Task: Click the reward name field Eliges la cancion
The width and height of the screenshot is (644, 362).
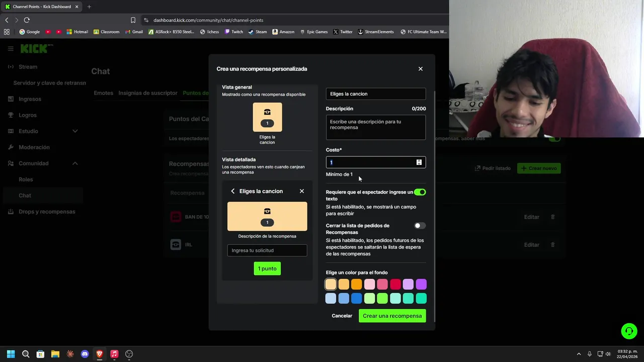Action: coord(376,94)
